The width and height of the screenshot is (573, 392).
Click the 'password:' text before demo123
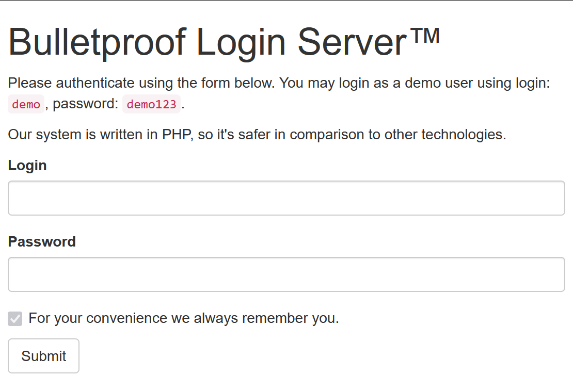(86, 104)
